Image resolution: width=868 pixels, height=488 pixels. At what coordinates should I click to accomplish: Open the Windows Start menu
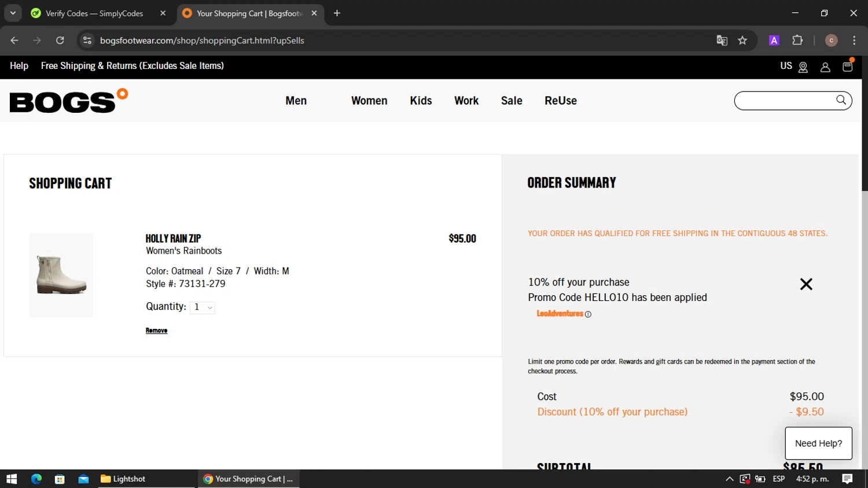[x=12, y=479]
